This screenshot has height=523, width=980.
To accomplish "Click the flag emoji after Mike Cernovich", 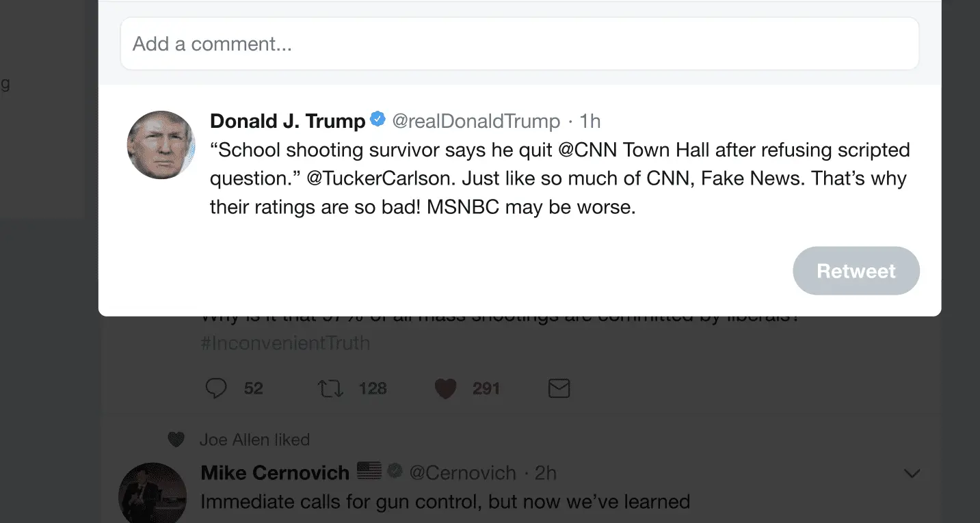I will (x=369, y=471).
